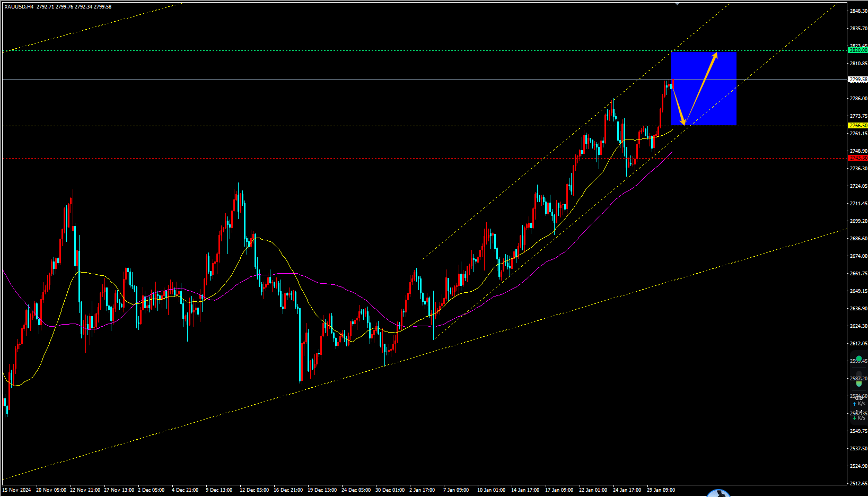Click the 7 Jan 09:00 time label
Screen dimensions: 868x497
[456, 490]
